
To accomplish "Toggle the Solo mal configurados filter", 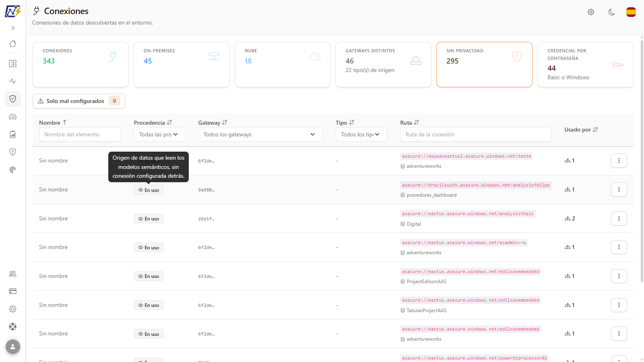I will (x=79, y=101).
